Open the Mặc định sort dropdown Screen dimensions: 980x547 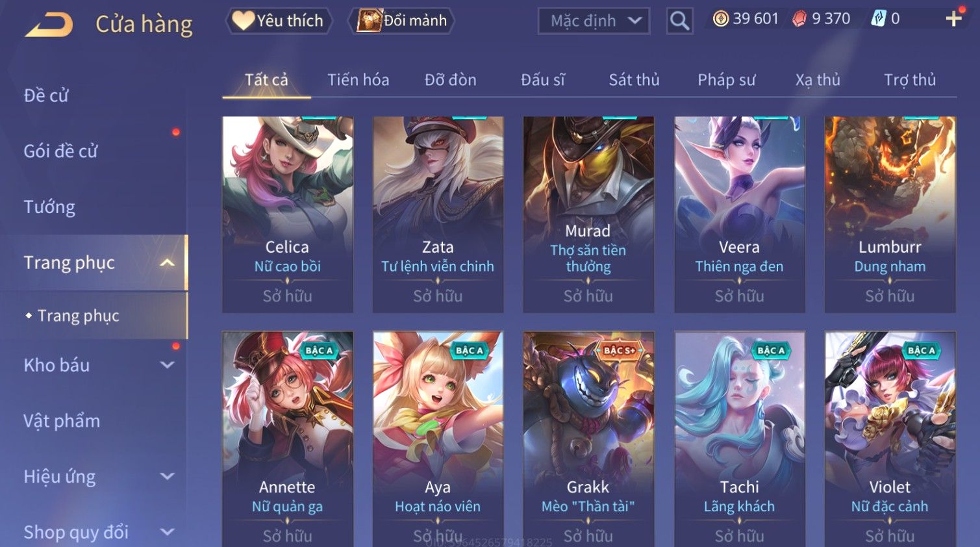point(594,21)
